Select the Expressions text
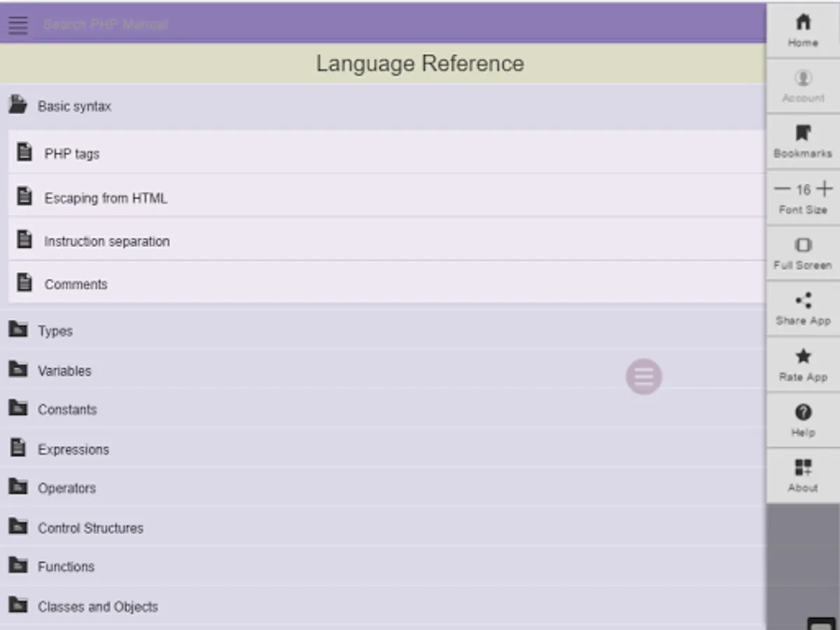 tap(73, 449)
